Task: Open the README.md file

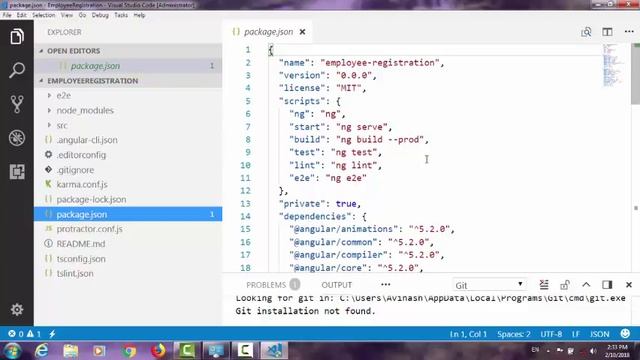Action: 128,244
